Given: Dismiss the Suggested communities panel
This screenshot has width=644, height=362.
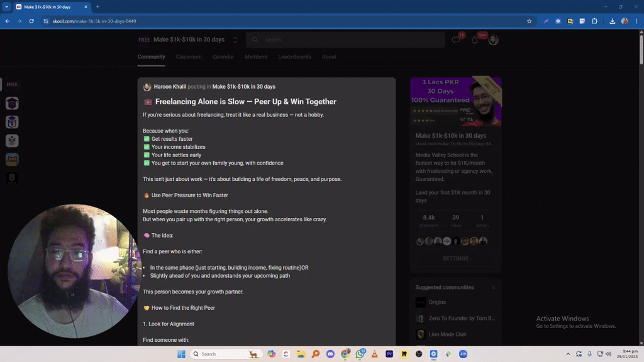Looking at the screenshot, I should coord(493,288).
